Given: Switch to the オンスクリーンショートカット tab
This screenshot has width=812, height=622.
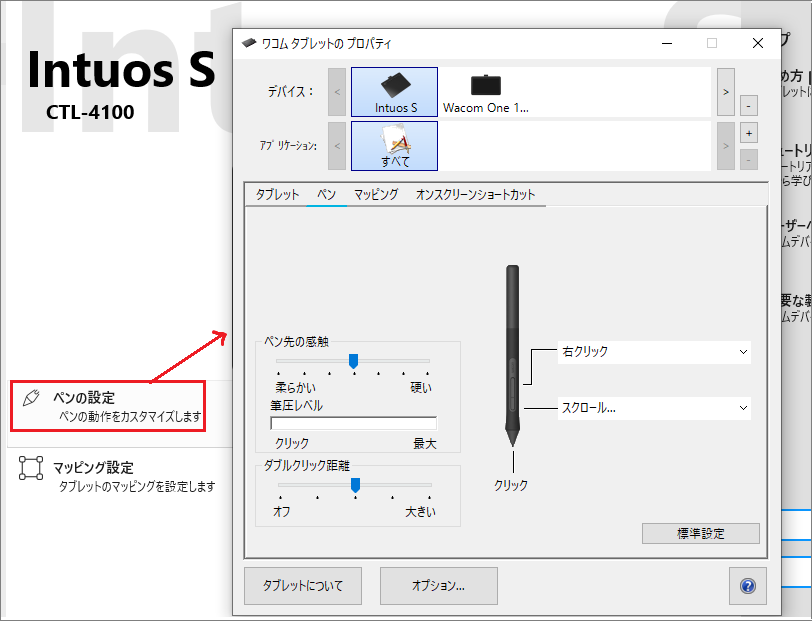Looking at the screenshot, I should [x=475, y=195].
